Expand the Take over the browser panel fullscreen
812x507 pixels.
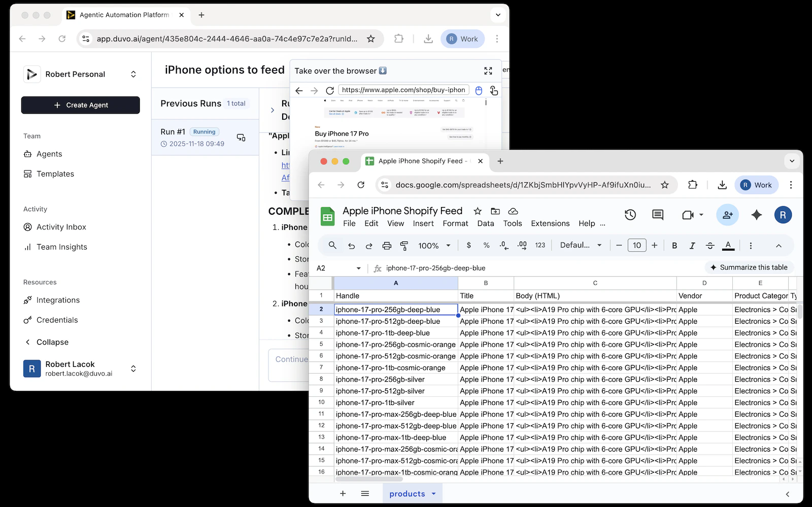[x=488, y=71]
